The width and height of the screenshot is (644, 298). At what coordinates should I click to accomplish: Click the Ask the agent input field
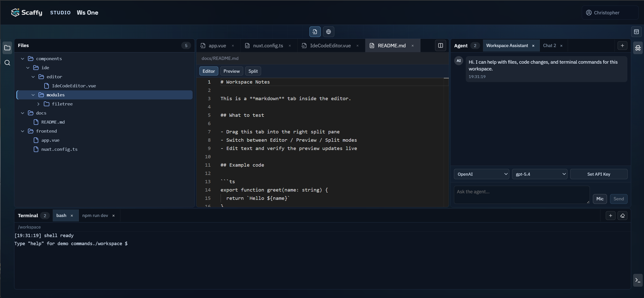[x=522, y=195]
